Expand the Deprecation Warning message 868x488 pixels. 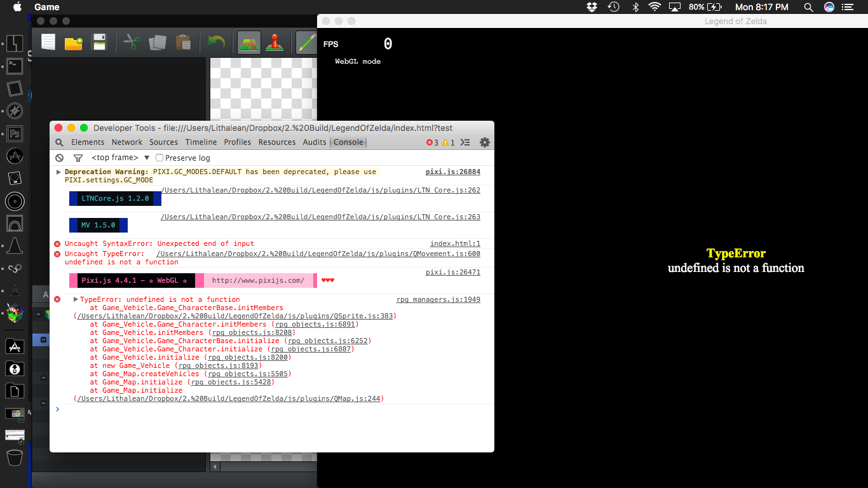59,172
